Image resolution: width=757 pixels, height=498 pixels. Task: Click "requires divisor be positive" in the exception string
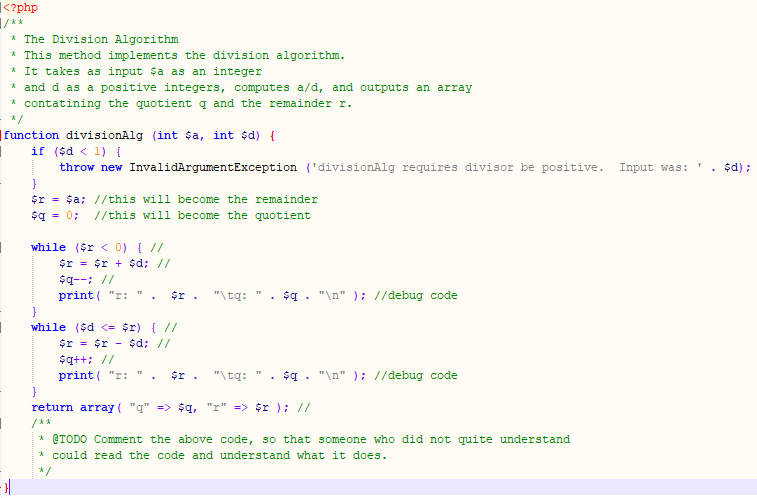(500, 167)
